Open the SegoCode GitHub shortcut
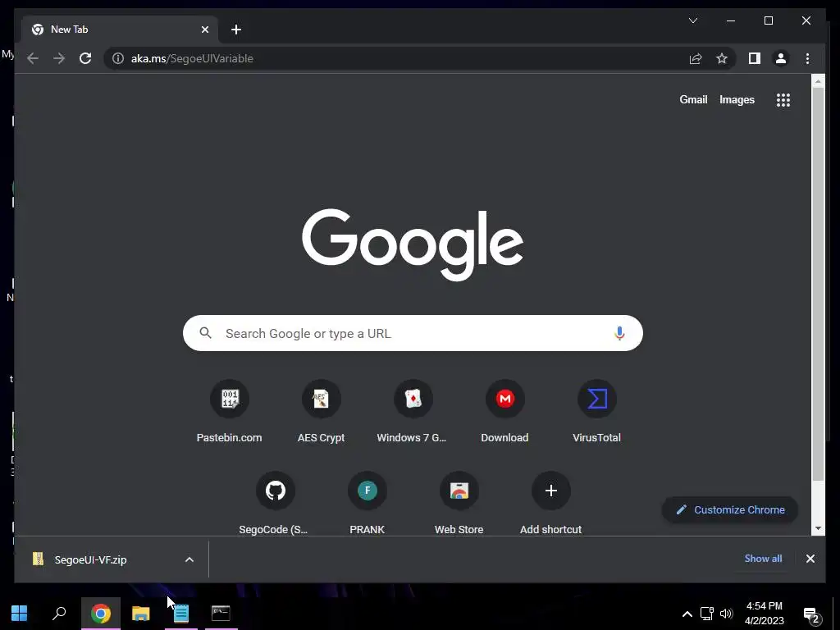The height and width of the screenshot is (630, 840). (275, 503)
